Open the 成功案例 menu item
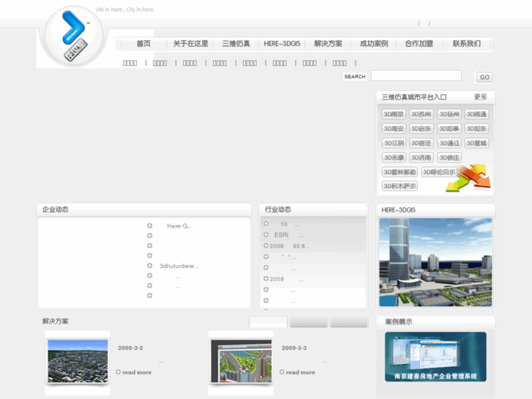Image resolution: width=532 pixels, height=399 pixels. pos(374,44)
